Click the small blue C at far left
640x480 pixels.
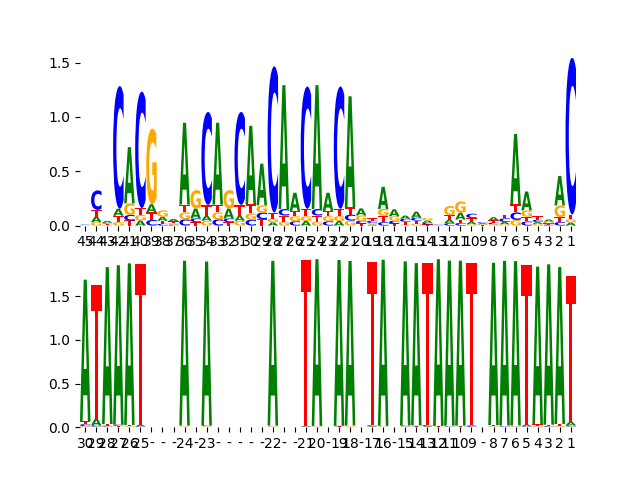[x=96, y=200]
